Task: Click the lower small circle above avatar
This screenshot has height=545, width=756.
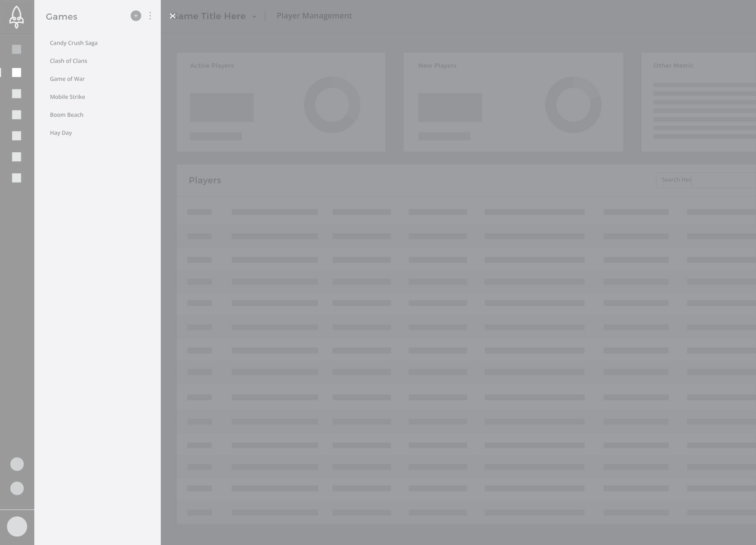Action: coord(17,488)
